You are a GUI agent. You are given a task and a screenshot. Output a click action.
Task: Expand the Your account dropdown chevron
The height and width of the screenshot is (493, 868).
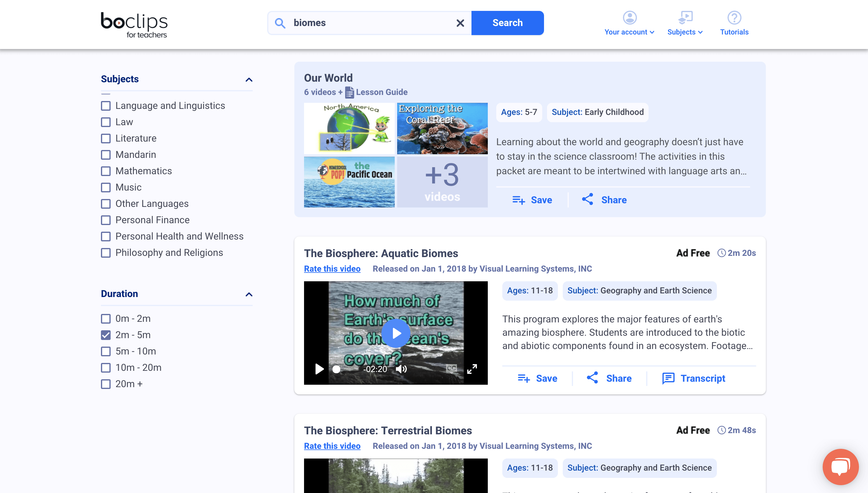pyautogui.click(x=652, y=32)
